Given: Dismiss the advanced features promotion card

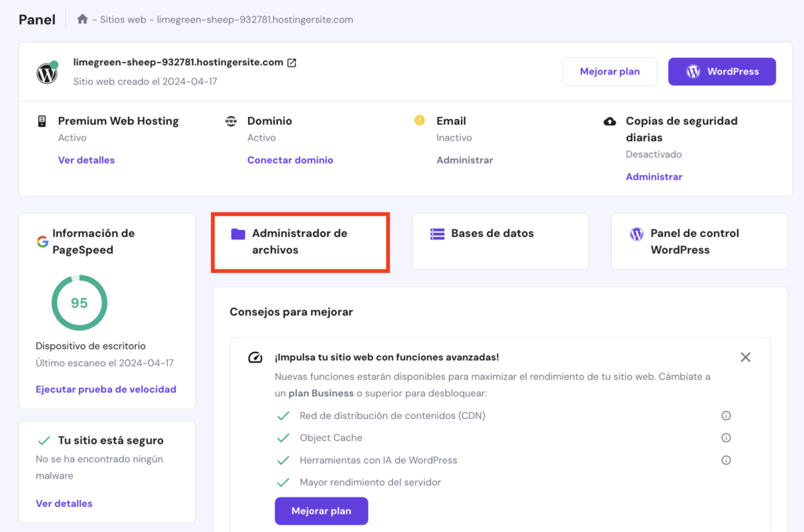Looking at the screenshot, I should (x=745, y=356).
